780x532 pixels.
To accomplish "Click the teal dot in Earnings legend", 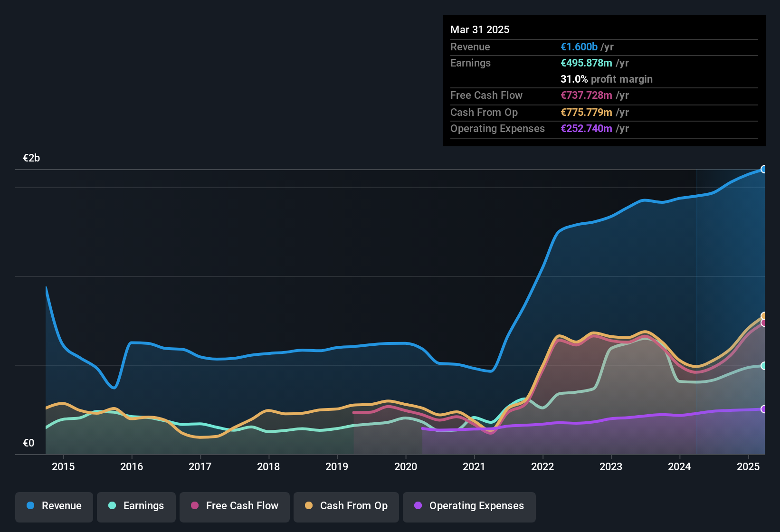I will click(x=112, y=505).
